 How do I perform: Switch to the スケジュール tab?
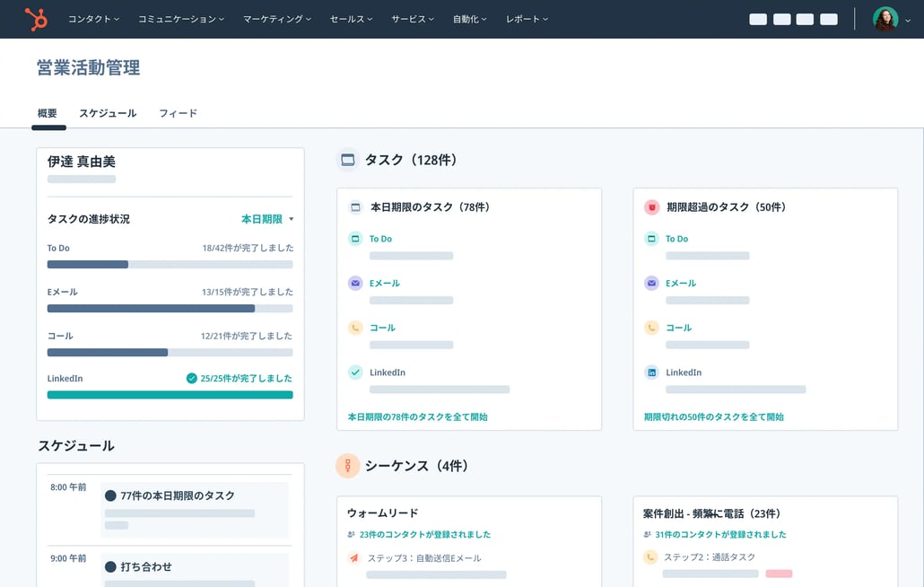108,113
